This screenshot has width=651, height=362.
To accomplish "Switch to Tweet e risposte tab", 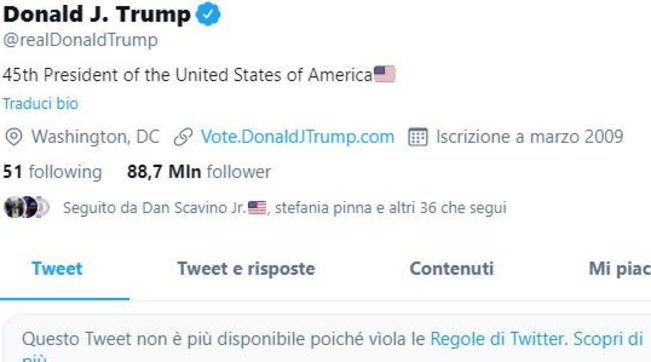I will coord(246,269).
